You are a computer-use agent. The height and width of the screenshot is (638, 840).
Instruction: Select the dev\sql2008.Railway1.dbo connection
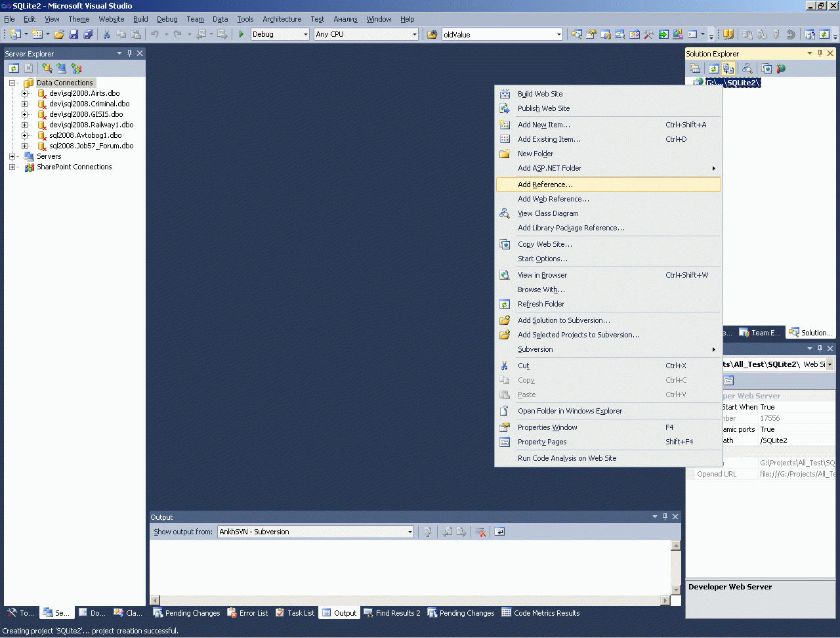click(91, 125)
